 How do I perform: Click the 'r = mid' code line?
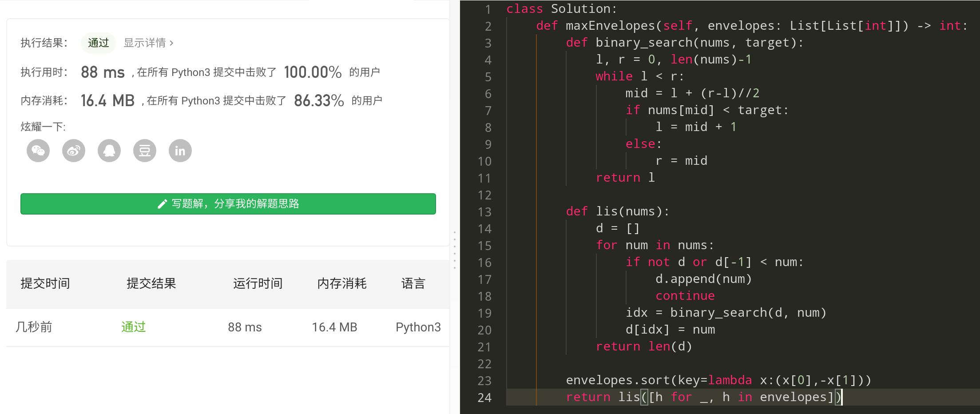681,160
